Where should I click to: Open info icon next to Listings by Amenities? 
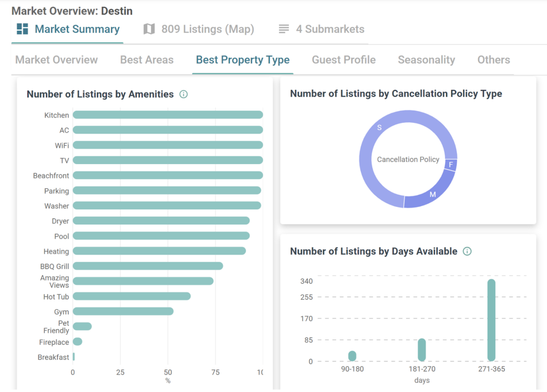[x=184, y=95]
